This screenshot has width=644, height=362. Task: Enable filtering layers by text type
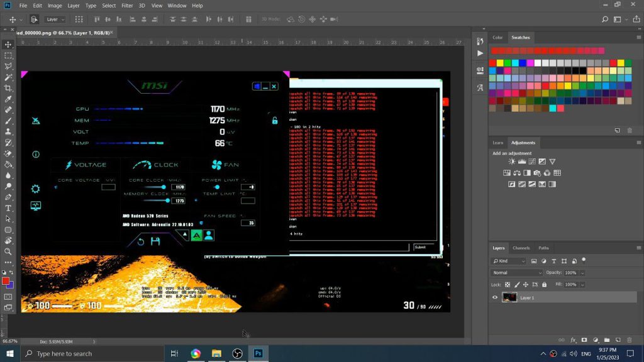coord(553,261)
